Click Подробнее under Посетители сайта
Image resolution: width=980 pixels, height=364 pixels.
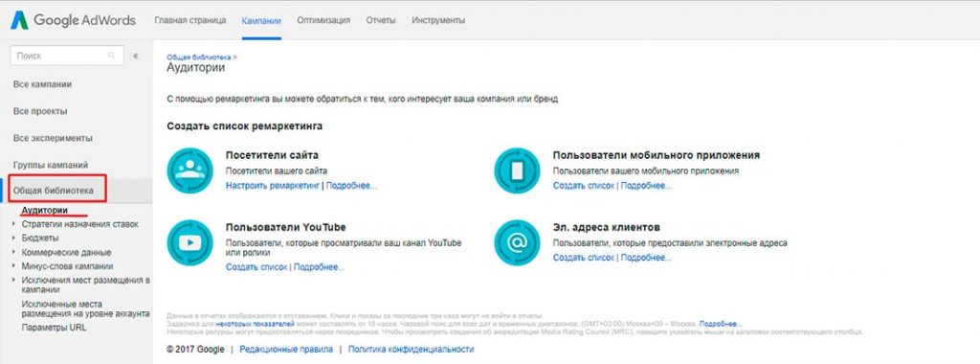[351, 186]
